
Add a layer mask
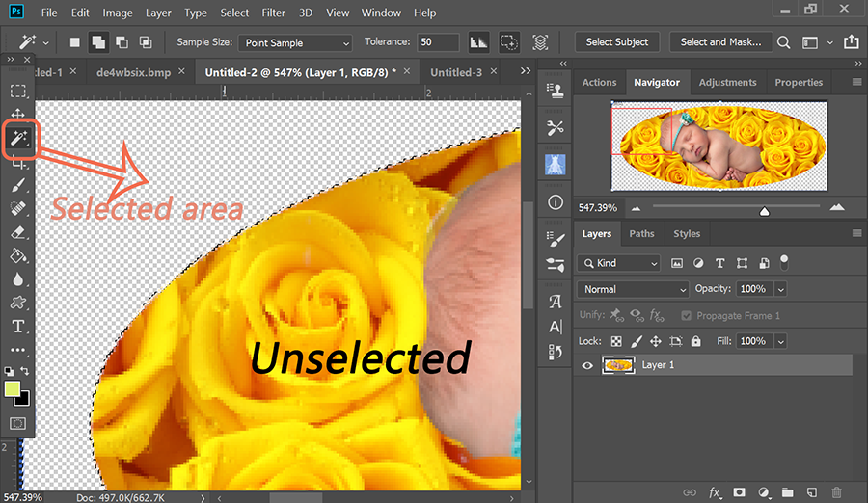[x=739, y=492]
